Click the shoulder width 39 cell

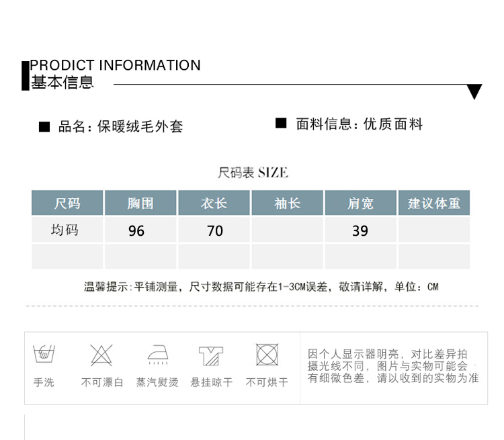[x=360, y=230]
